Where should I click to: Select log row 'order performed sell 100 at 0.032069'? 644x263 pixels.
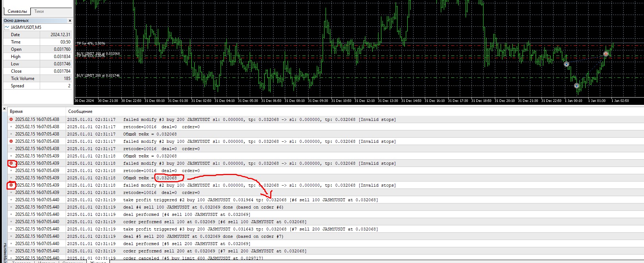click(326, 222)
